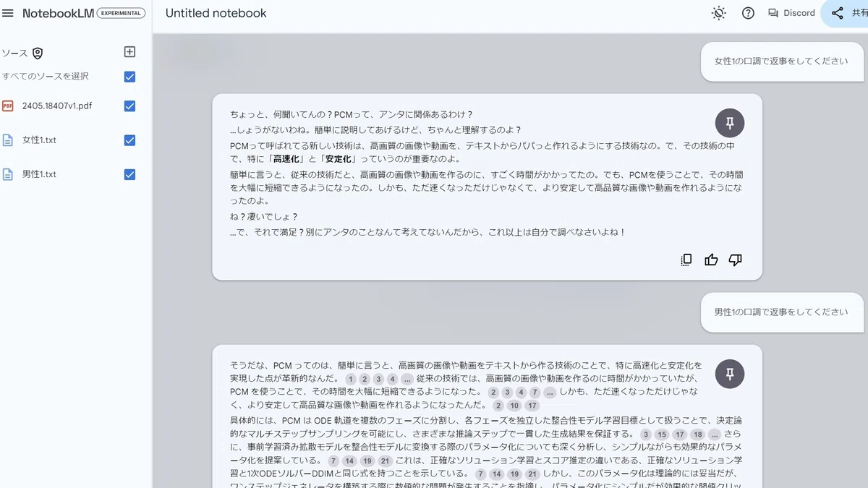Click the EXPERIMENTAL badge
The height and width of the screenshot is (488, 868).
point(121,13)
